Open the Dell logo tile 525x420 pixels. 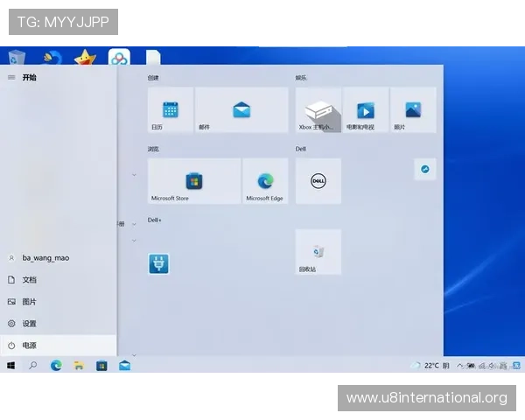click(x=318, y=181)
